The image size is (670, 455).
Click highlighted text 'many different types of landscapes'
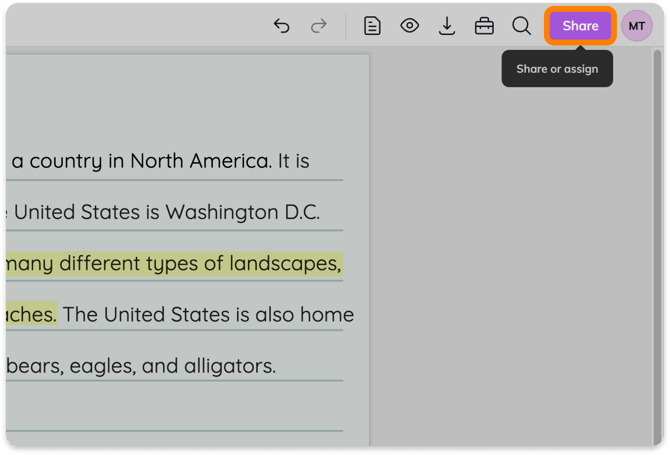(173, 264)
